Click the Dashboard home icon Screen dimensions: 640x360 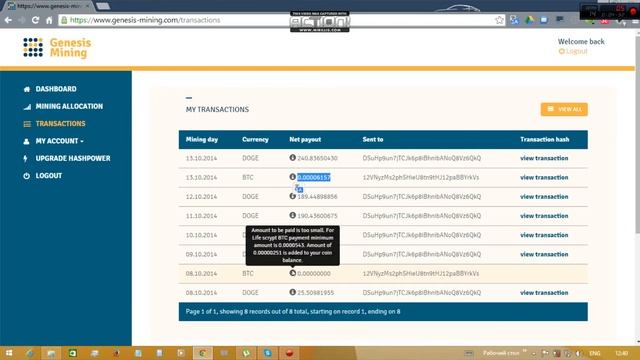27,89
